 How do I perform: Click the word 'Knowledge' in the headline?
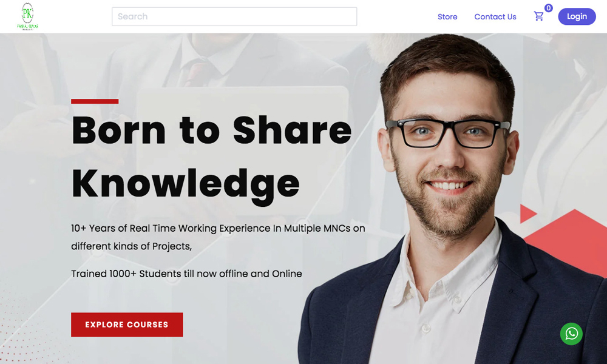[x=186, y=186]
